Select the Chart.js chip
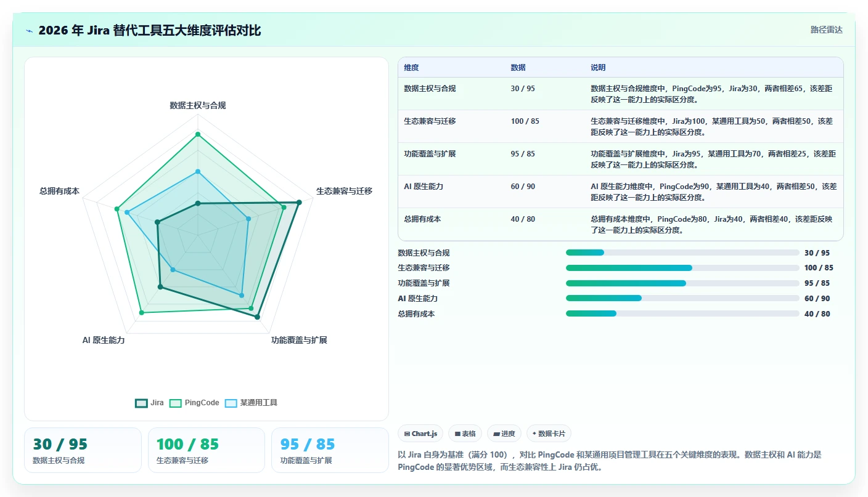 pyautogui.click(x=420, y=434)
